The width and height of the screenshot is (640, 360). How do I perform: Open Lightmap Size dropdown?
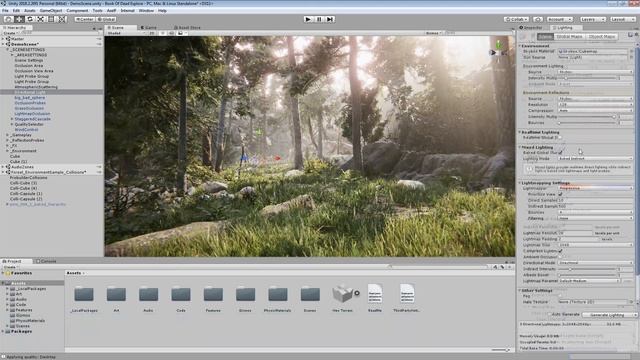[595, 245]
